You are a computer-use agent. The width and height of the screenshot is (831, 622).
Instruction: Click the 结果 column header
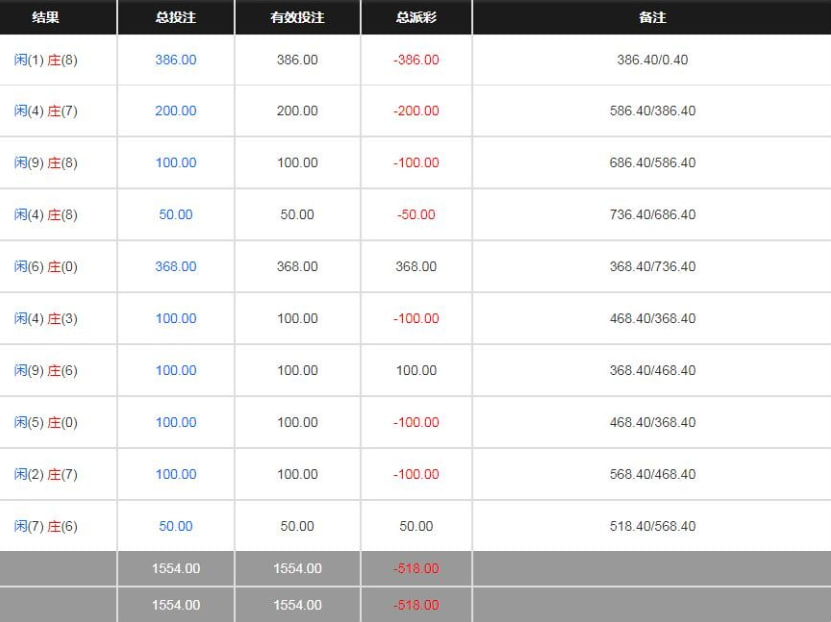click(x=45, y=17)
